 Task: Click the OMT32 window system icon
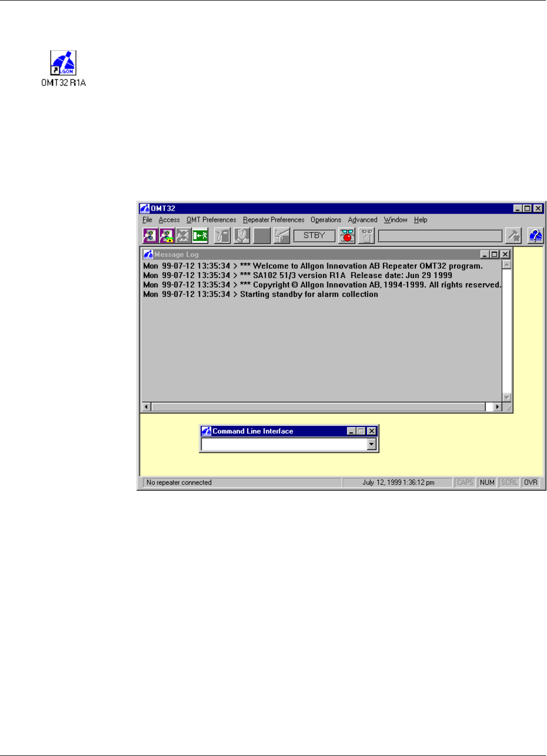(x=144, y=208)
